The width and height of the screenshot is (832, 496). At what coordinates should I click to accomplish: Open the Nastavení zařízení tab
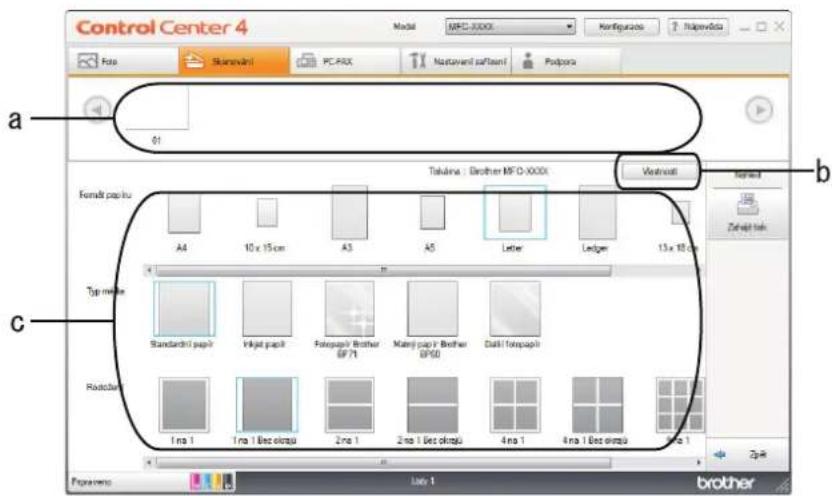456,61
